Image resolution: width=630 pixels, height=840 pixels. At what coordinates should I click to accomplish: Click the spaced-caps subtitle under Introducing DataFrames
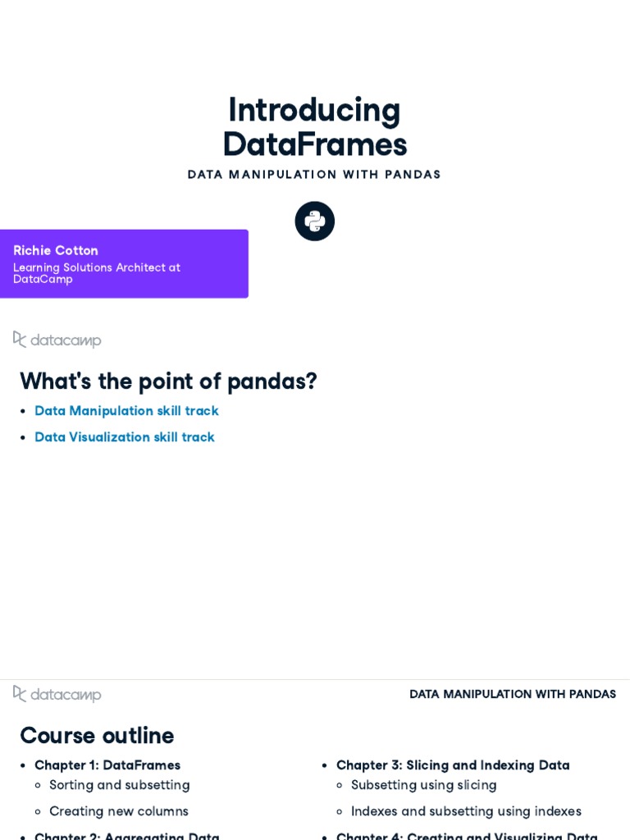(x=314, y=175)
